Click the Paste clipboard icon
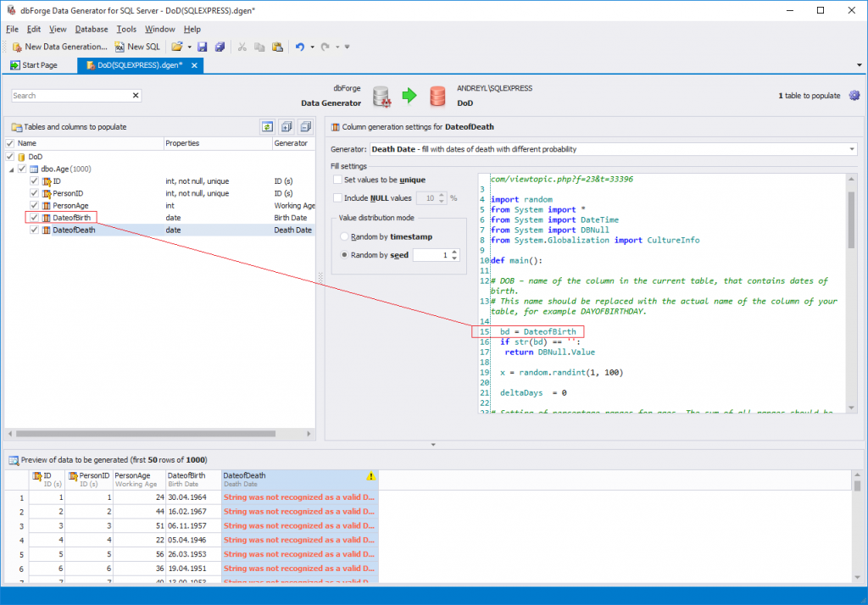 pyautogui.click(x=277, y=47)
